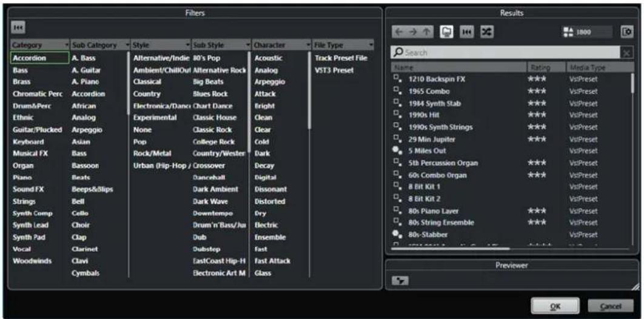Select Acoustic in the Character filter
This screenshot has width=644, height=319.
pos(269,58)
